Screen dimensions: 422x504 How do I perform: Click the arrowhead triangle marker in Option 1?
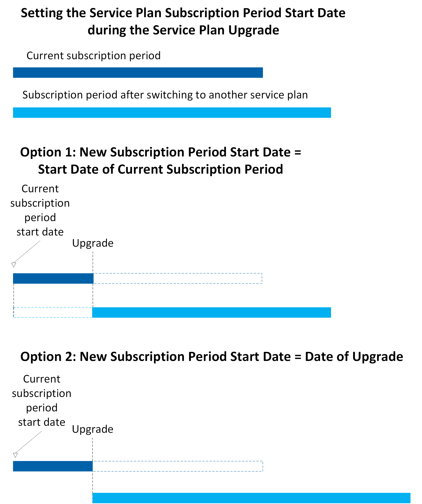tap(14, 265)
